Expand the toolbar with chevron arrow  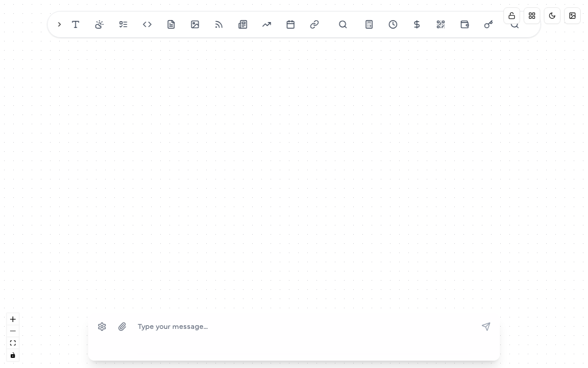59,24
